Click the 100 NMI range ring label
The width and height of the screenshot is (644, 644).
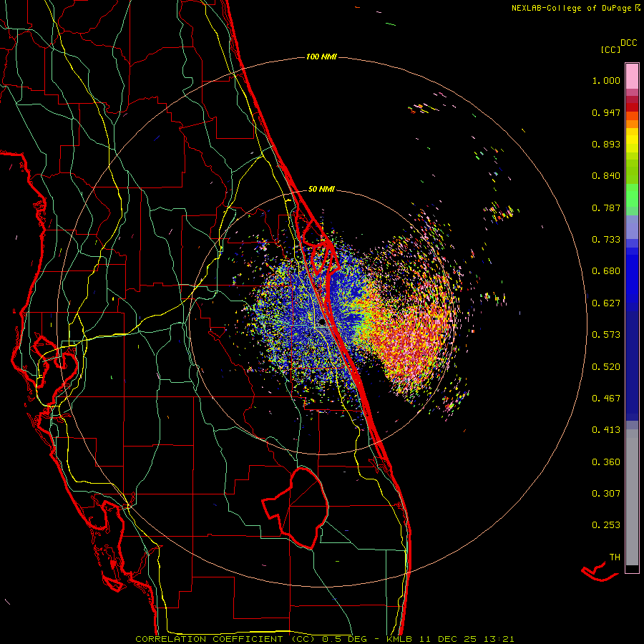321,57
